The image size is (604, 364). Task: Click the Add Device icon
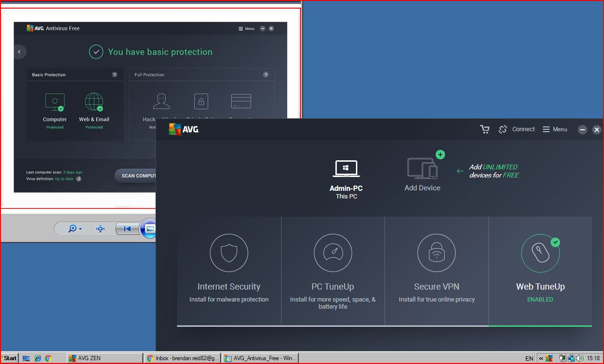(422, 168)
